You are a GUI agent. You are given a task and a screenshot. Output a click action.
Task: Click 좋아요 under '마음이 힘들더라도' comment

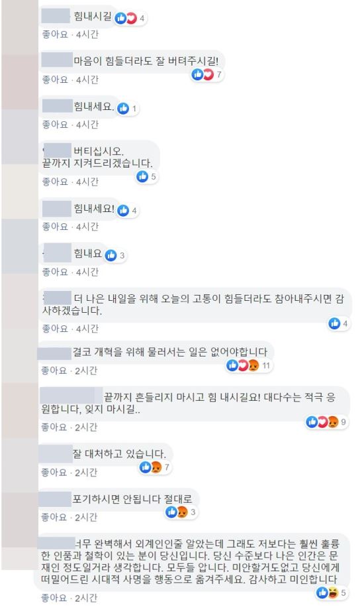tap(55, 80)
